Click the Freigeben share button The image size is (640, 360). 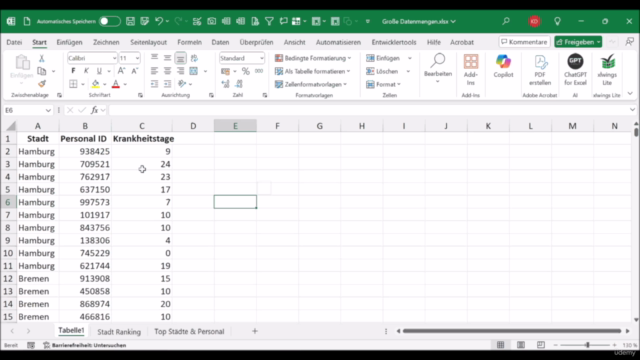click(x=578, y=42)
